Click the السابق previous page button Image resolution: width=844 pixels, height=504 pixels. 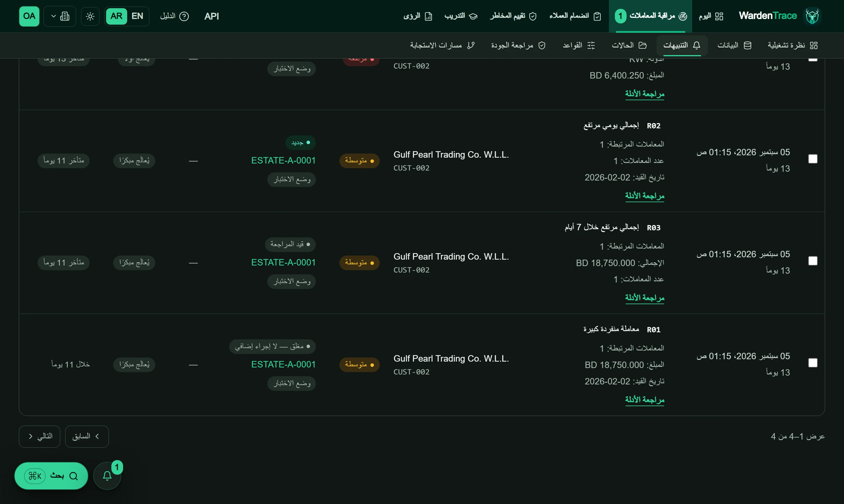(87, 436)
